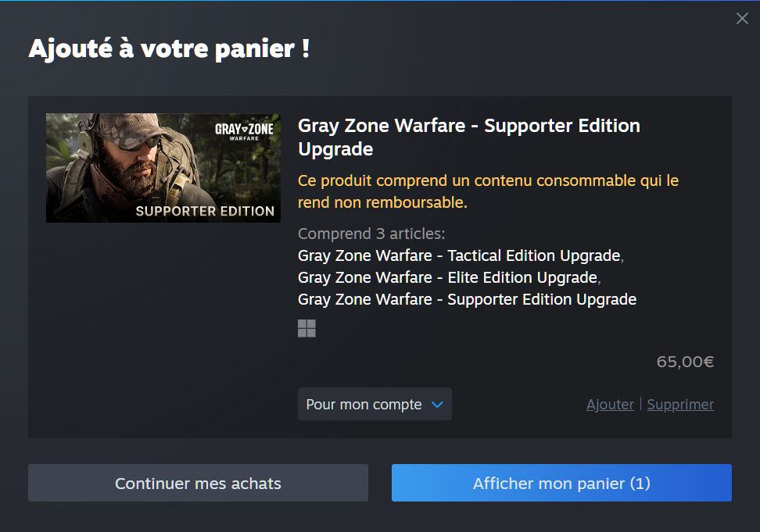The height and width of the screenshot is (532, 760).
Task: Click the blue chevron next to 'Pour mon compte'
Action: 437,404
